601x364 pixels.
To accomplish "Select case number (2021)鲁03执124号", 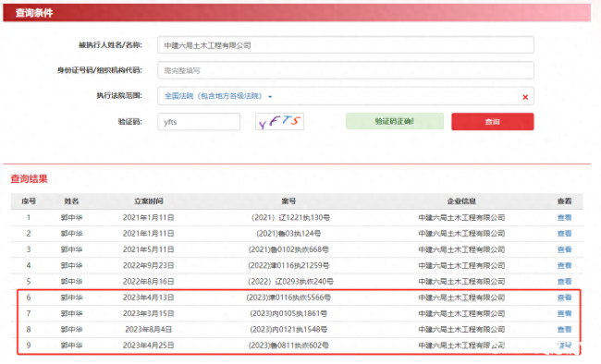I will [288, 234].
